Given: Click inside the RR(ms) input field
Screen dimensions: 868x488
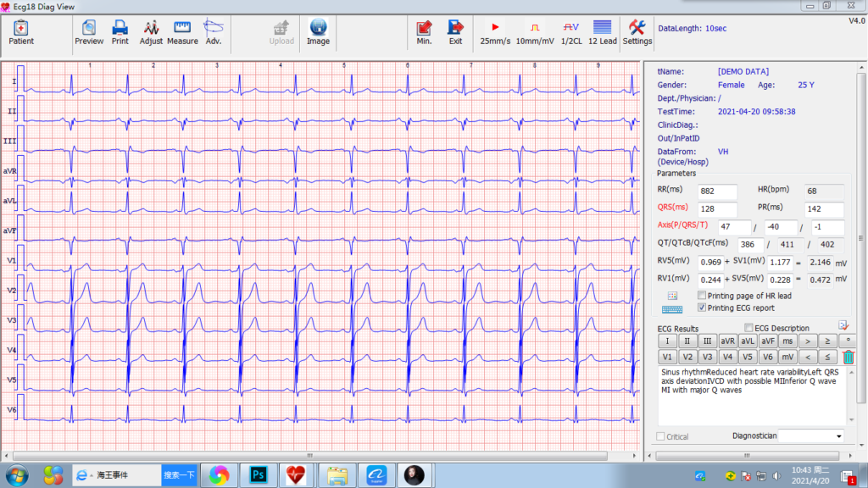Looking at the screenshot, I should pos(717,191).
